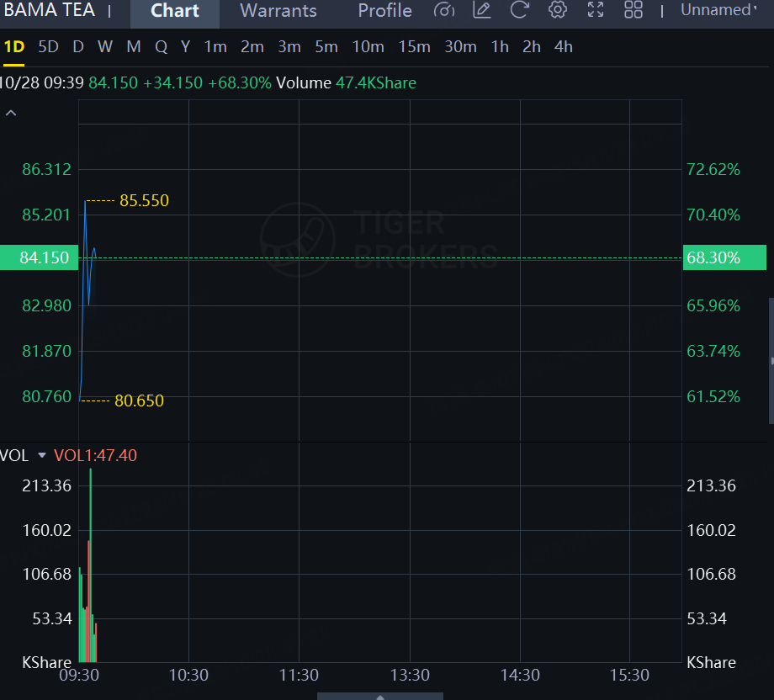Image resolution: width=774 pixels, height=700 pixels.
Task: Open chart settings gear icon
Action: (557, 10)
